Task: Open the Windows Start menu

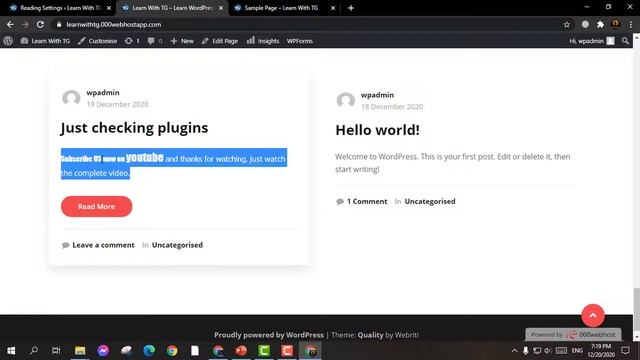Action: click(x=11, y=351)
